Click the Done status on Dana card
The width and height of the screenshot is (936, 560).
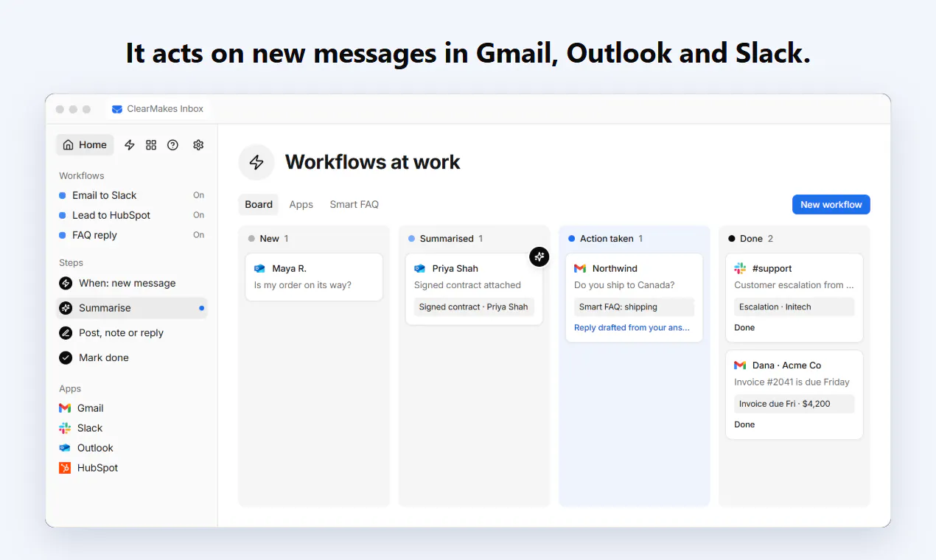[x=744, y=424]
